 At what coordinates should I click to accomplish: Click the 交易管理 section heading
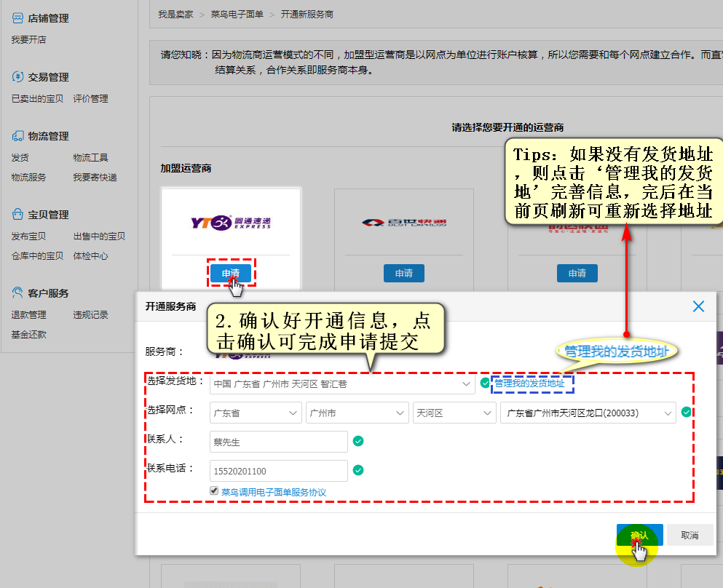coord(48,77)
